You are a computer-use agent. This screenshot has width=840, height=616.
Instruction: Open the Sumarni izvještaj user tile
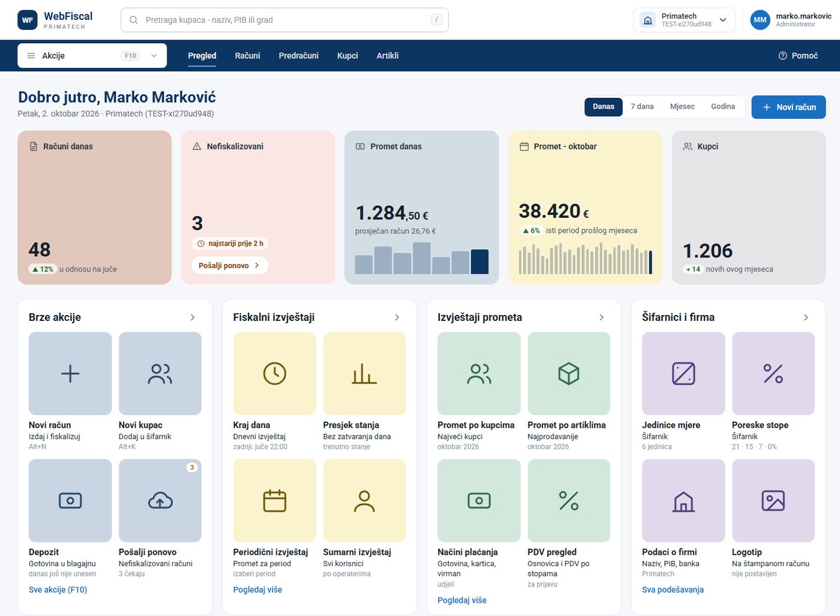[365, 501]
